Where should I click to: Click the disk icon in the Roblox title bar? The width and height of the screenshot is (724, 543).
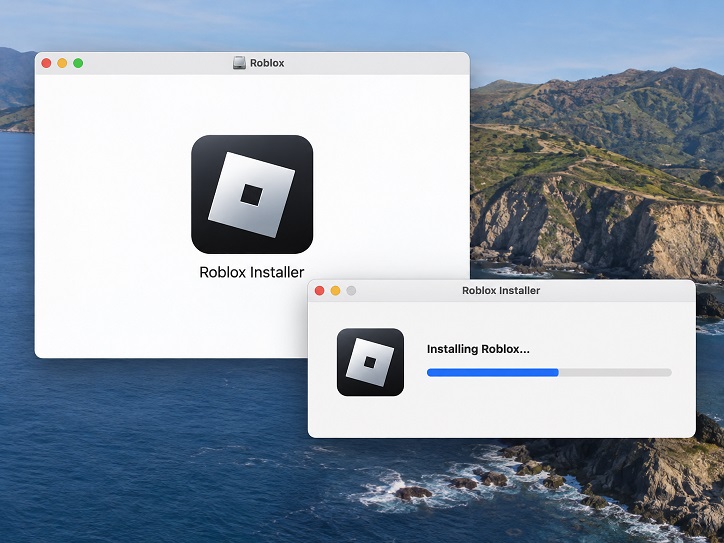coord(239,63)
